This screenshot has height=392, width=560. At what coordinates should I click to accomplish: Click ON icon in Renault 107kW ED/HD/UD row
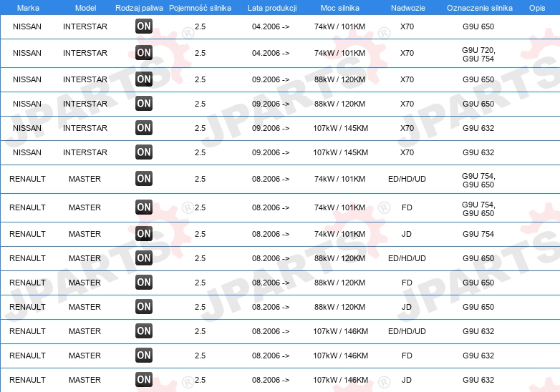click(144, 330)
